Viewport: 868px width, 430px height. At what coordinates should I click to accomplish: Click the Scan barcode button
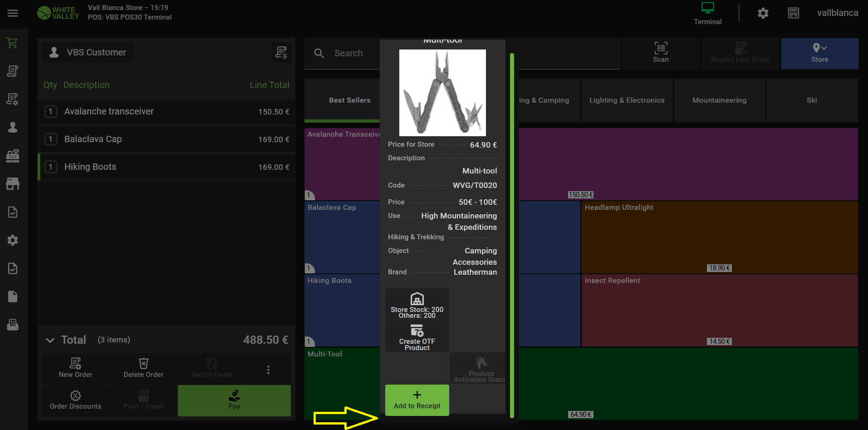pyautogui.click(x=660, y=53)
